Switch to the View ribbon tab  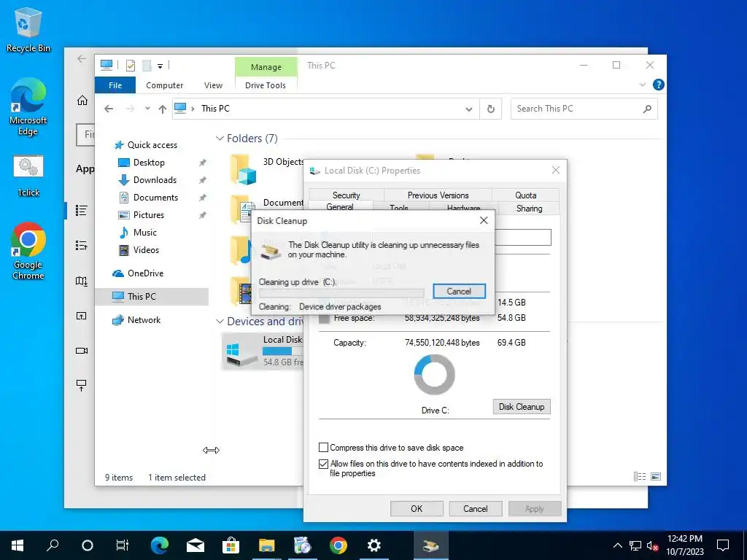213,85
